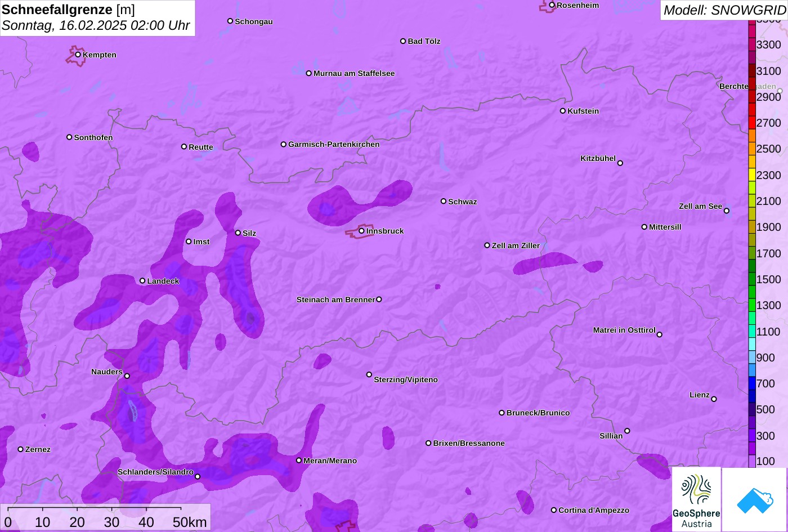Screen dimensions: 788x532
Task: Click the legend value '100'
Action: (x=765, y=461)
